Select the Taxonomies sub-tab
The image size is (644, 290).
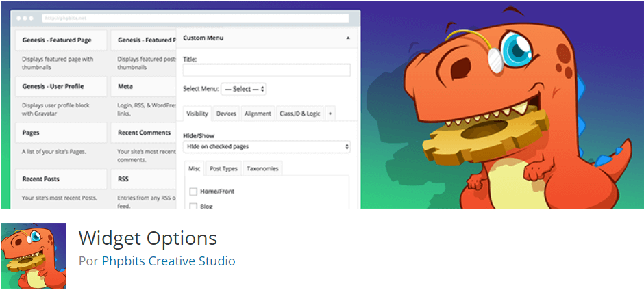262,168
